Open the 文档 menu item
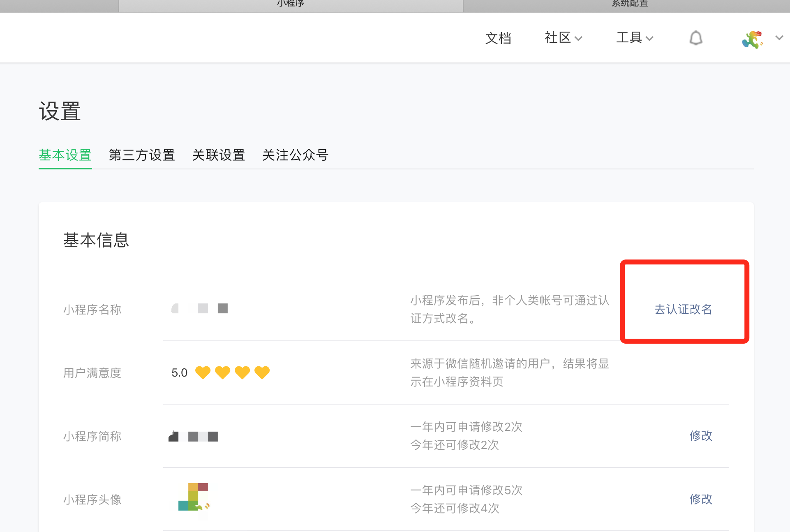Screen dimensions: 790x532 click(x=498, y=38)
